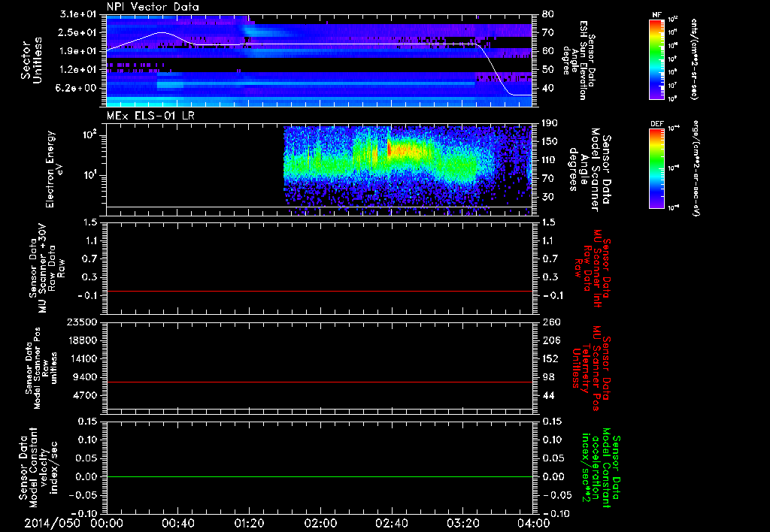Click the '44' telemetry axis tick
The width and height of the screenshot is (770, 532).
(x=548, y=395)
